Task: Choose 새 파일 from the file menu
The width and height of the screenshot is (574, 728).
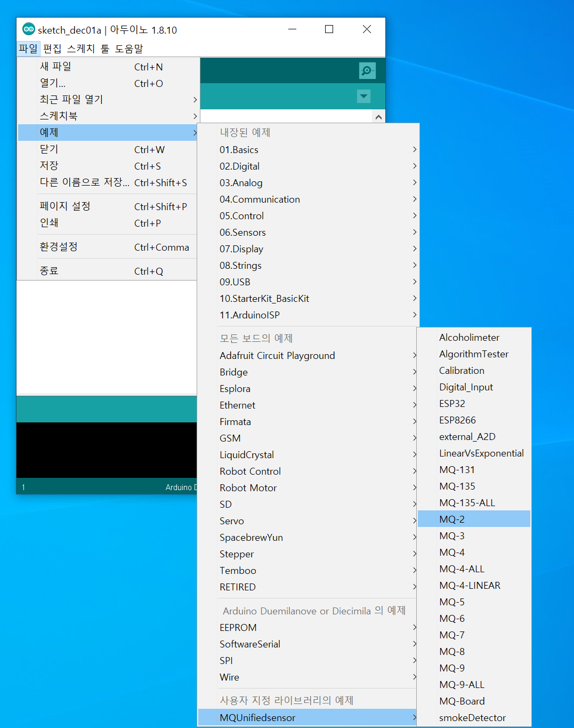Action: [108, 67]
